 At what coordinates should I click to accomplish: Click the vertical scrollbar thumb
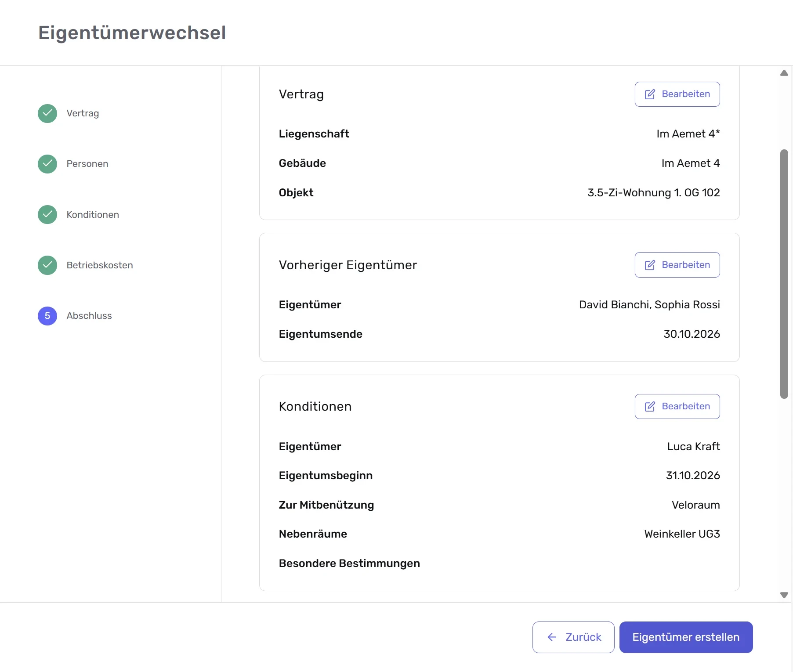784,274
